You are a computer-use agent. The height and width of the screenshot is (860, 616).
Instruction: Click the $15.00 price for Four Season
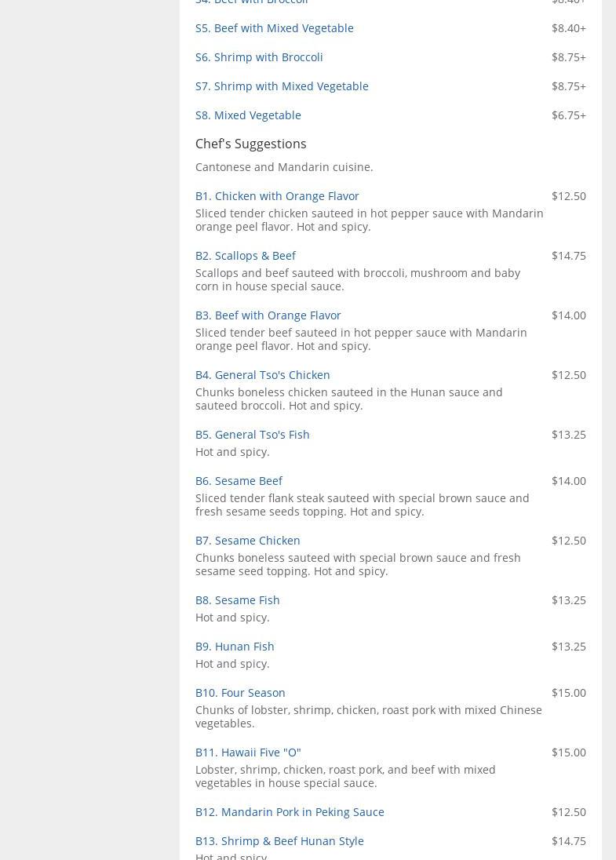click(568, 693)
